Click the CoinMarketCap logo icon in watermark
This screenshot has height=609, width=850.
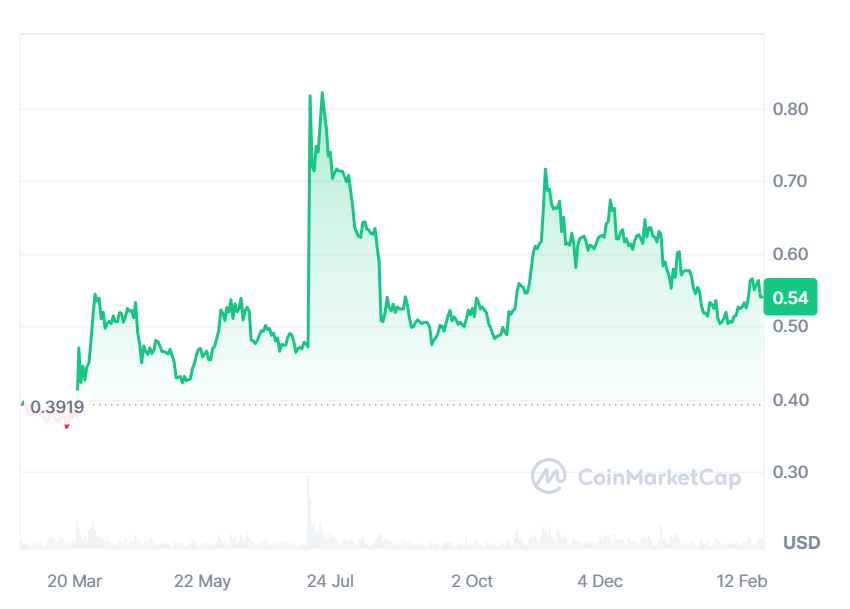(549, 477)
